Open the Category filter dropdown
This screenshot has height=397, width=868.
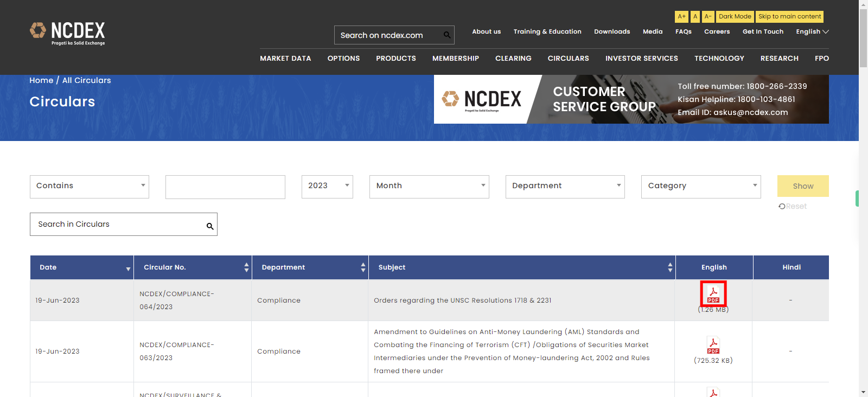click(701, 187)
